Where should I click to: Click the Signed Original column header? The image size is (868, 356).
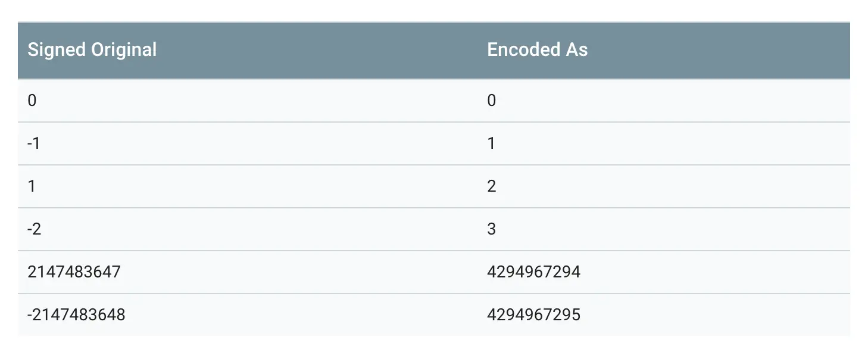tap(92, 49)
